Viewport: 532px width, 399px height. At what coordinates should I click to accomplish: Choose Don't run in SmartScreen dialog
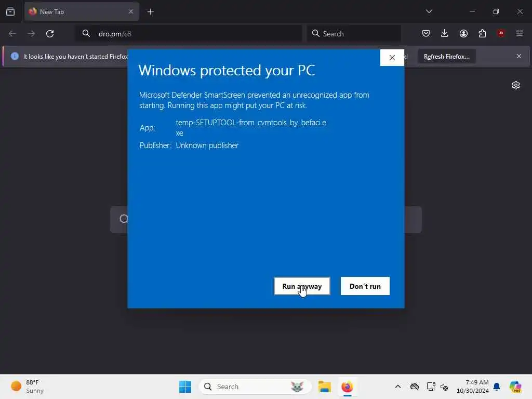pos(365,286)
